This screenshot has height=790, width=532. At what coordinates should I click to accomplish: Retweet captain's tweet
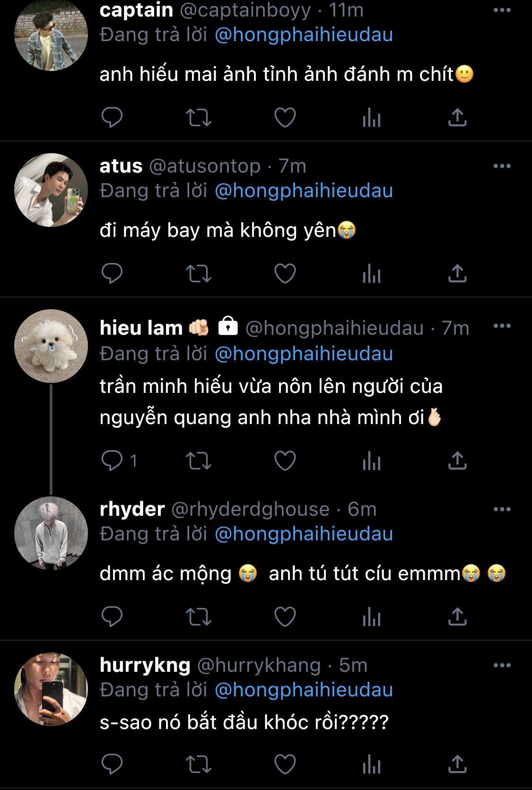(x=198, y=118)
